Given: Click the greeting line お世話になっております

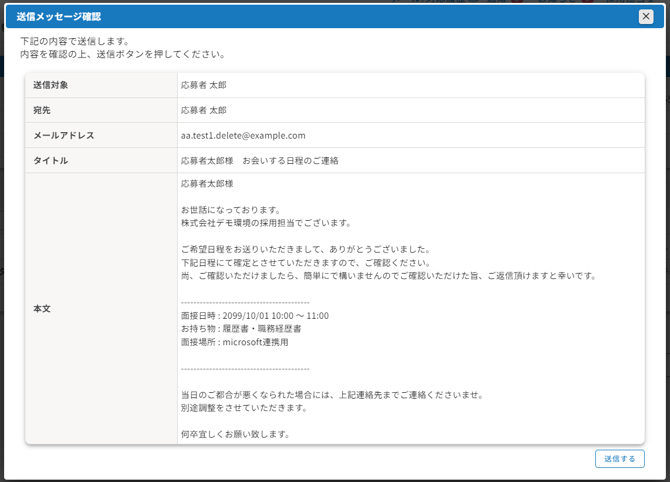Looking at the screenshot, I should 231,210.
